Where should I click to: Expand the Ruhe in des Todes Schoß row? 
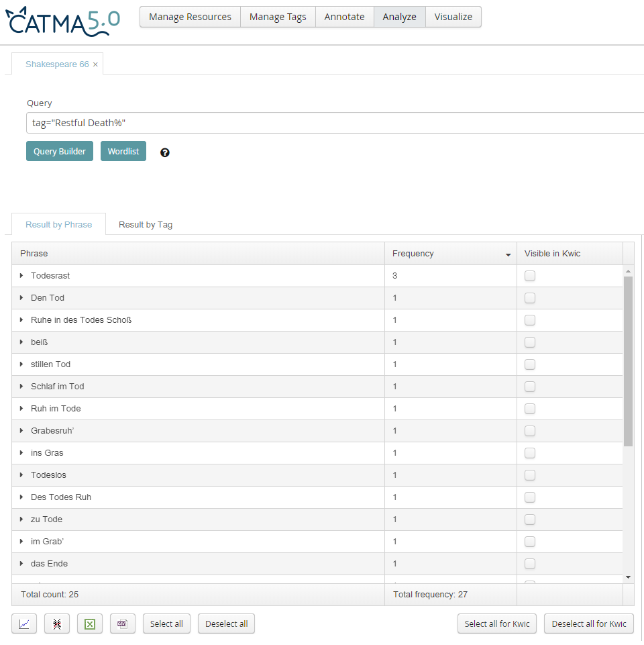coord(21,320)
